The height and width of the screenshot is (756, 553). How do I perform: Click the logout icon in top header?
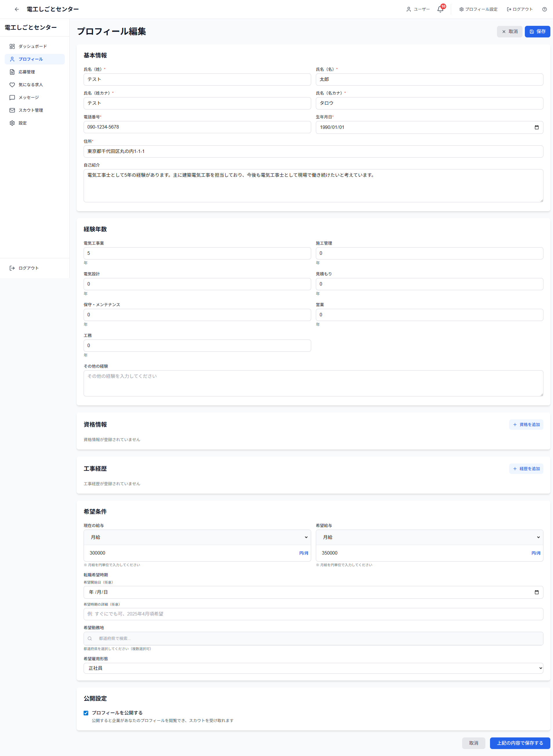[x=509, y=9]
